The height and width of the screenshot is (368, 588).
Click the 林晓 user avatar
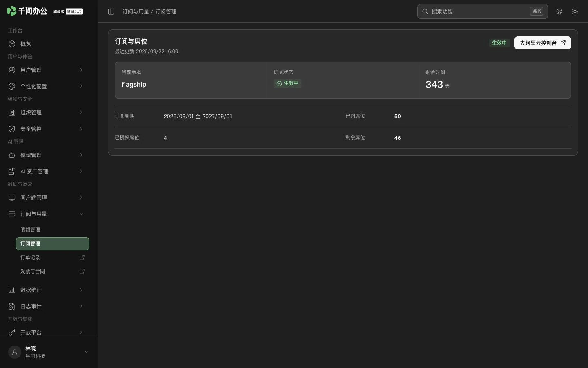coord(15,352)
